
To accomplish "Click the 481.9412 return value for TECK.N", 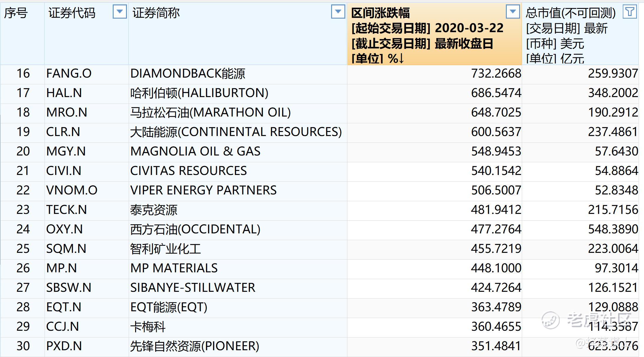I will 496,210.
